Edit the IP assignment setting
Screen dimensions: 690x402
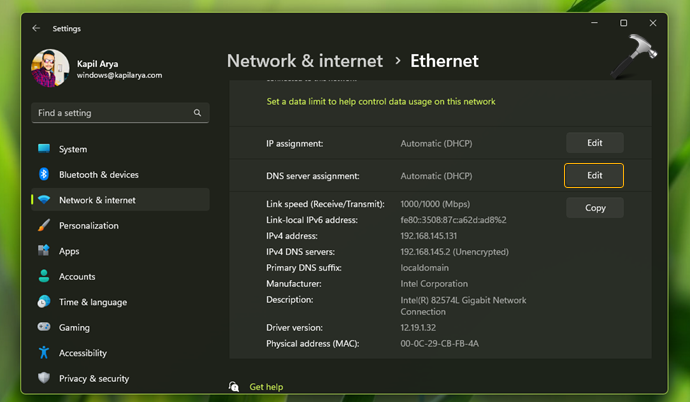[x=594, y=143]
